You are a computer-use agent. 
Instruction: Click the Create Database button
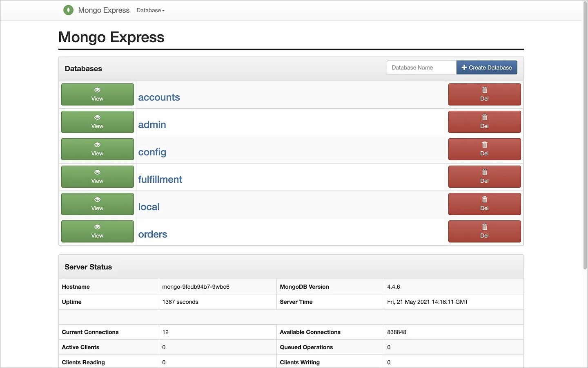[487, 67]
